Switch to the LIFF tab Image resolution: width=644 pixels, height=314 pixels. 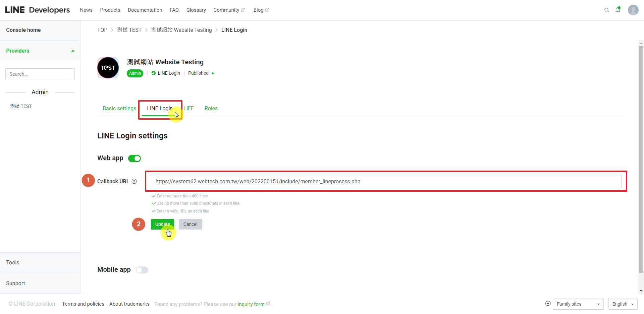(189, 108)
